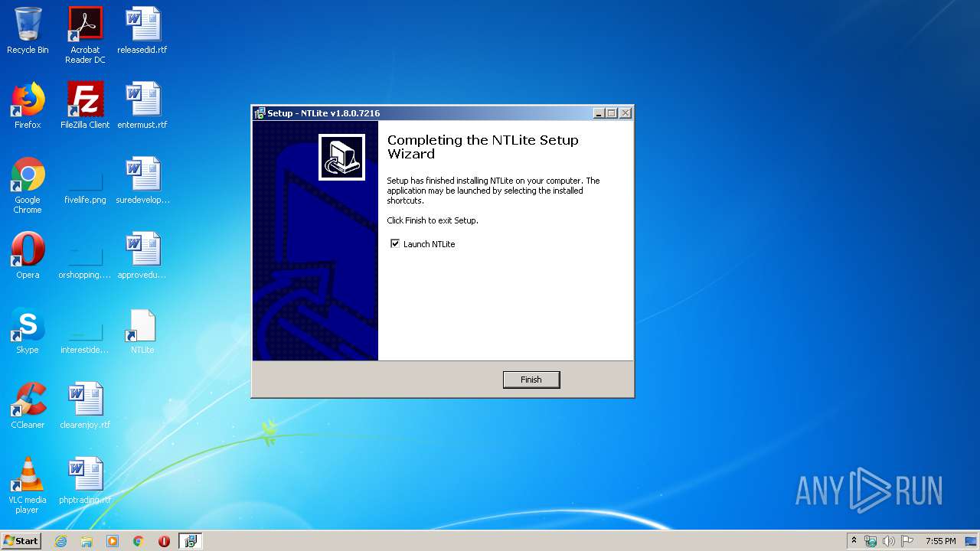
Task: Select Skype desktop shortcut
Action: tap(28, 331)
